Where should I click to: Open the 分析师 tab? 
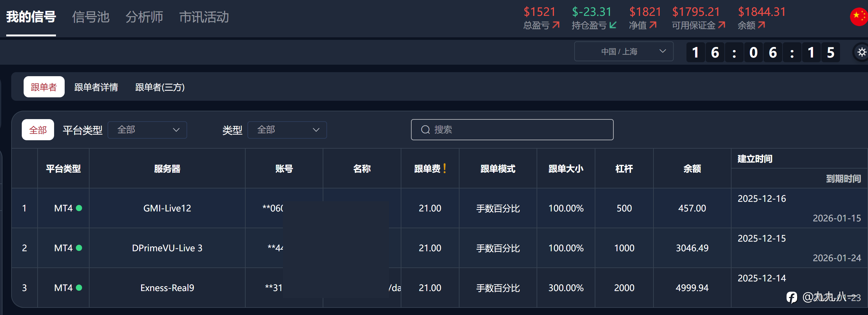(x=144, y=17)
